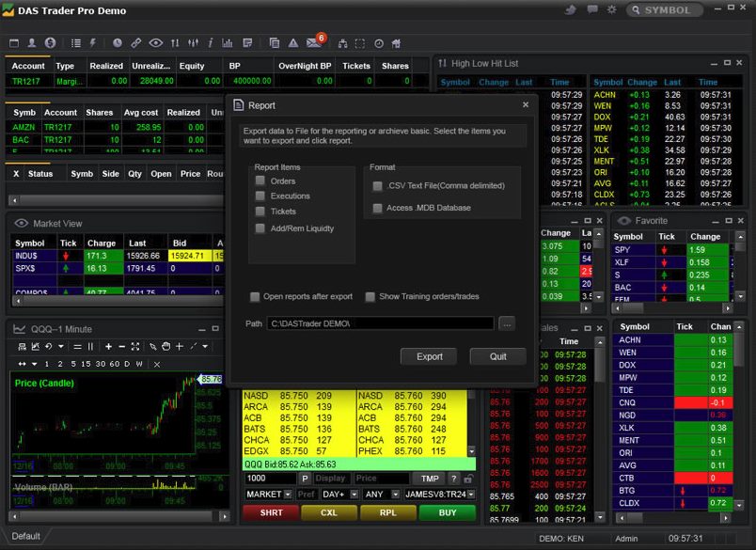Click the home icon in main toolbar
This screenshot has height=550, width=756.
click(x=396, y=43)
